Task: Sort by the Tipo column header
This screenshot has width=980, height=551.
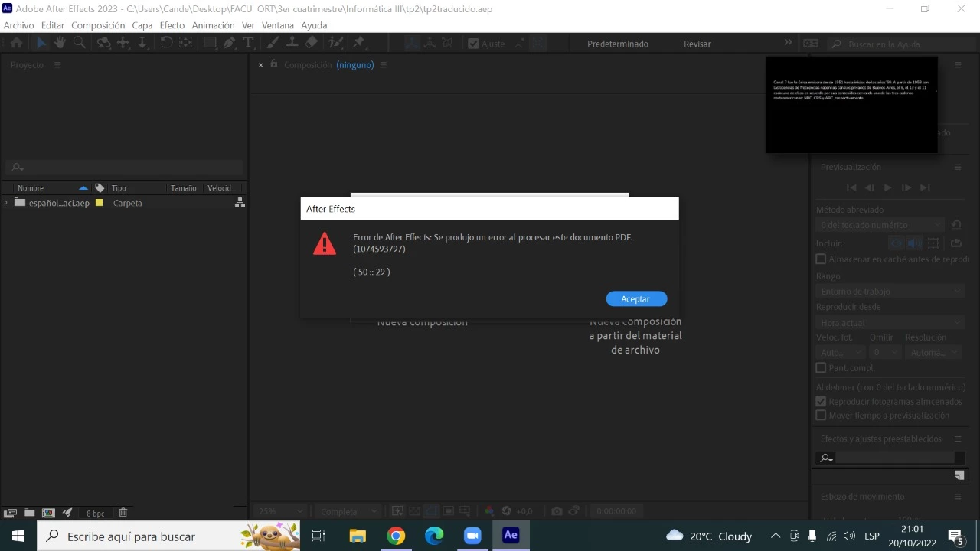Action: [x=119, y=188]
